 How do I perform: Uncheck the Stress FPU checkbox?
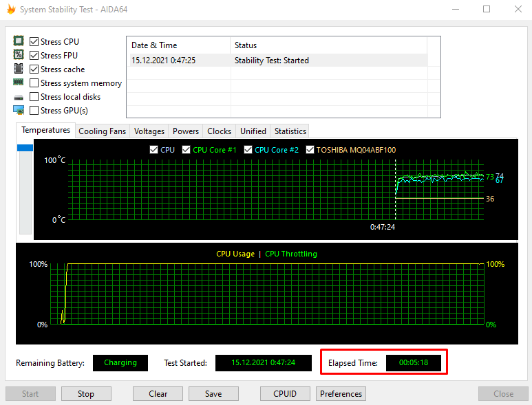point(34,55)
